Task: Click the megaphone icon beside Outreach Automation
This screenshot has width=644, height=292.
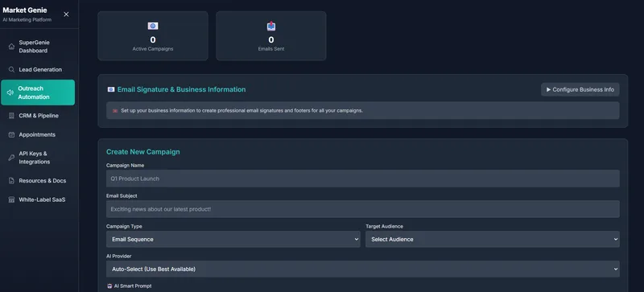Action: (10, 93)
